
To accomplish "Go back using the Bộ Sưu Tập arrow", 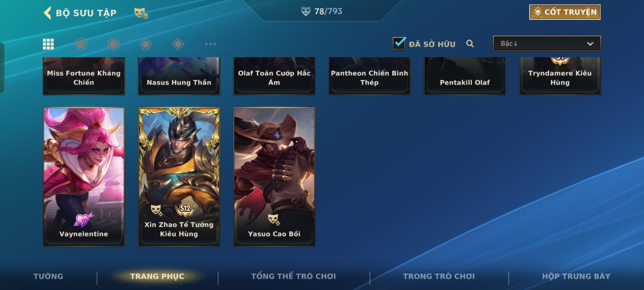I will pos(47,13).
